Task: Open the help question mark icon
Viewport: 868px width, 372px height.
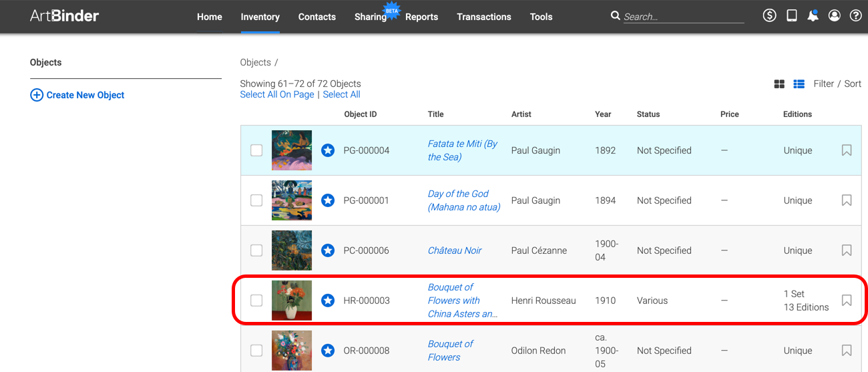Action: pos(855,15)
